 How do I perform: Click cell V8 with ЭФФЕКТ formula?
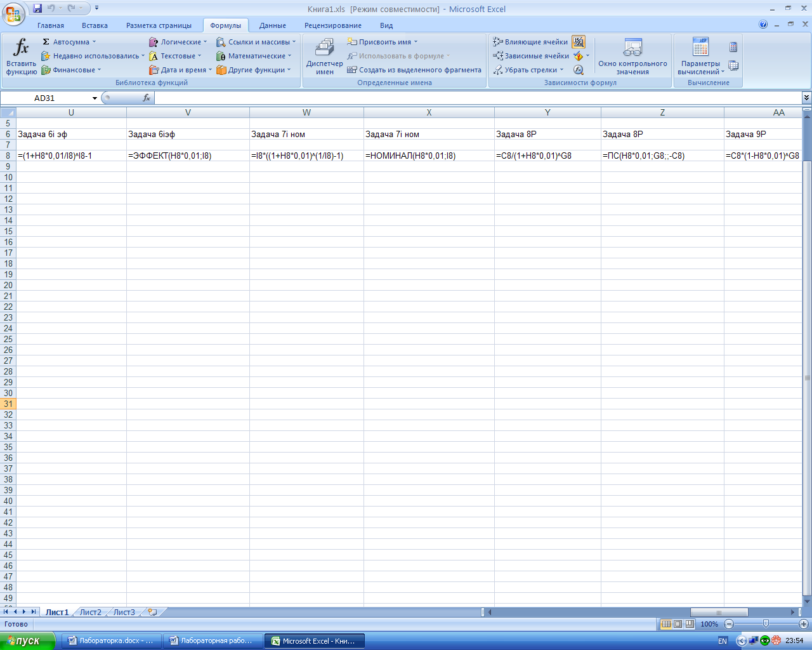click(x=188, y=156)
